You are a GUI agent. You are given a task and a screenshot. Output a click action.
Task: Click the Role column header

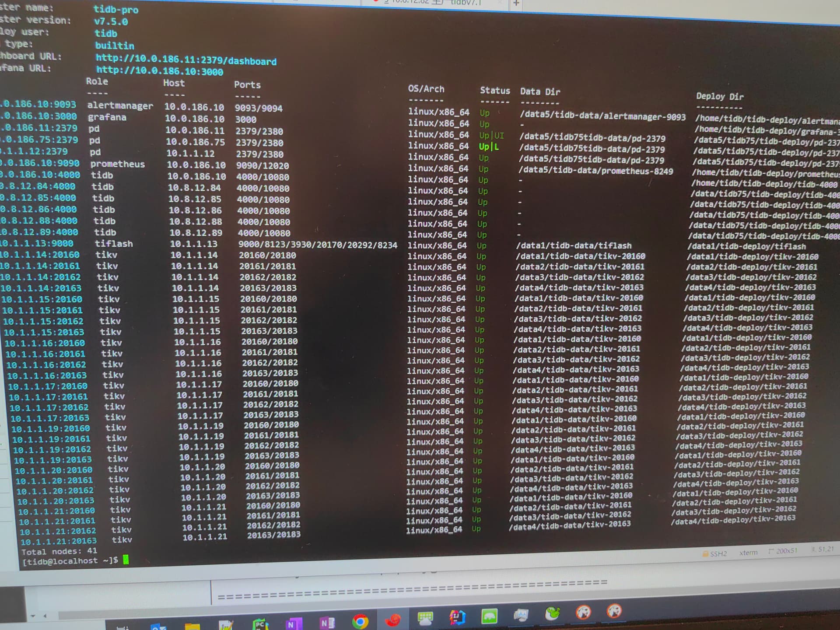point(97,81)
